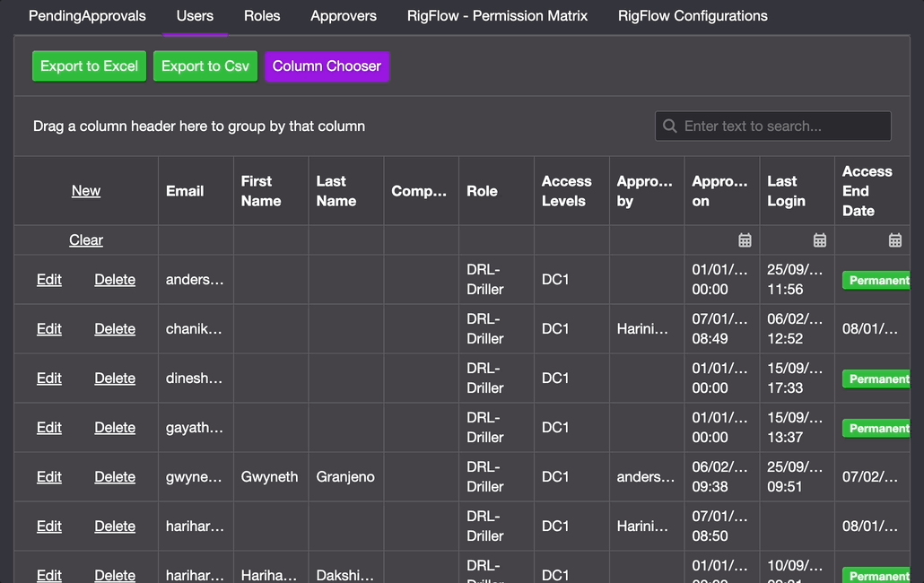Screen dimensions: 924x583
Task: Delete the chanik... user row
Action: click(x=115, y=329)
